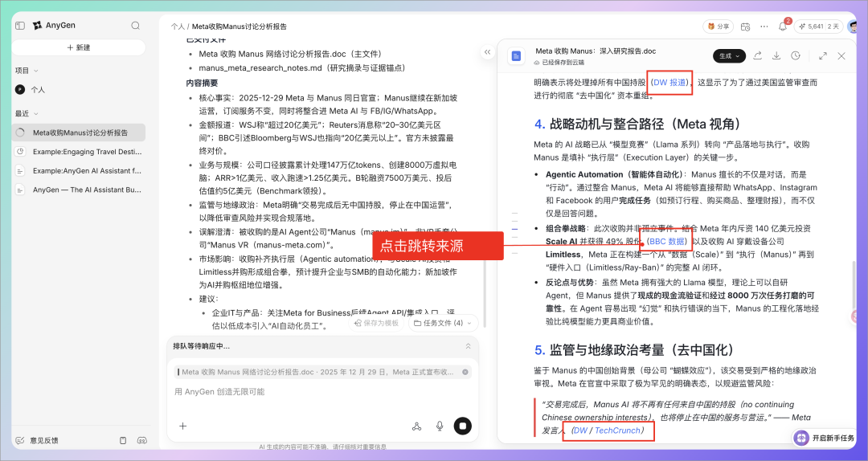Open the notifications bell icon
The image size is (868, 461).
(x=783, y=26)
